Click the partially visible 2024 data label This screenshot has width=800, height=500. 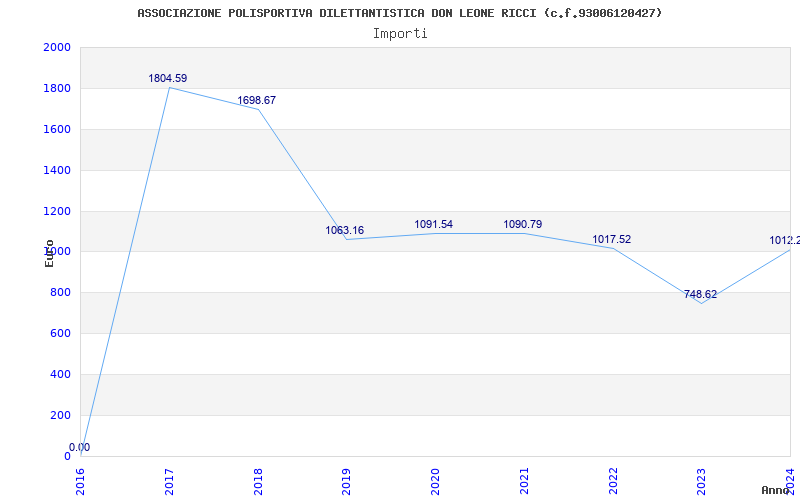(x=785, y=240)
